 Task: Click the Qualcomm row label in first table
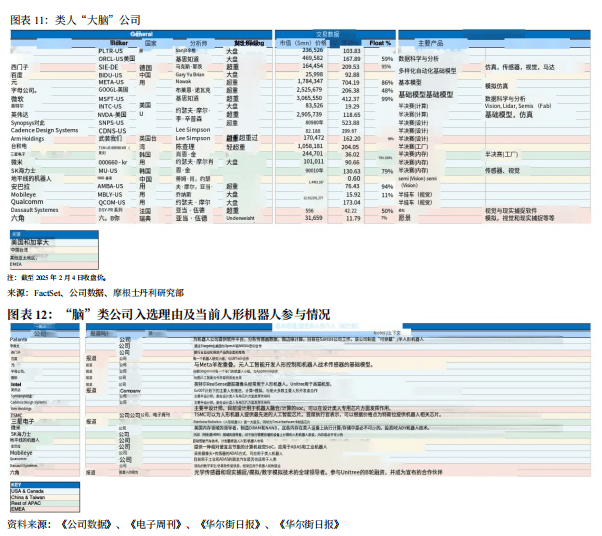point(27,202)
